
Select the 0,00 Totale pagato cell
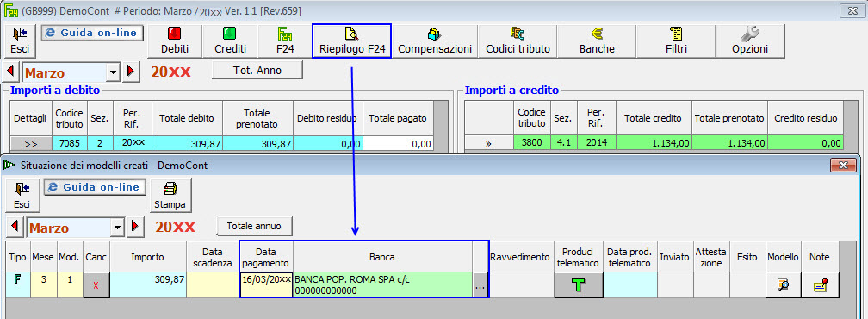coord(398,143)
